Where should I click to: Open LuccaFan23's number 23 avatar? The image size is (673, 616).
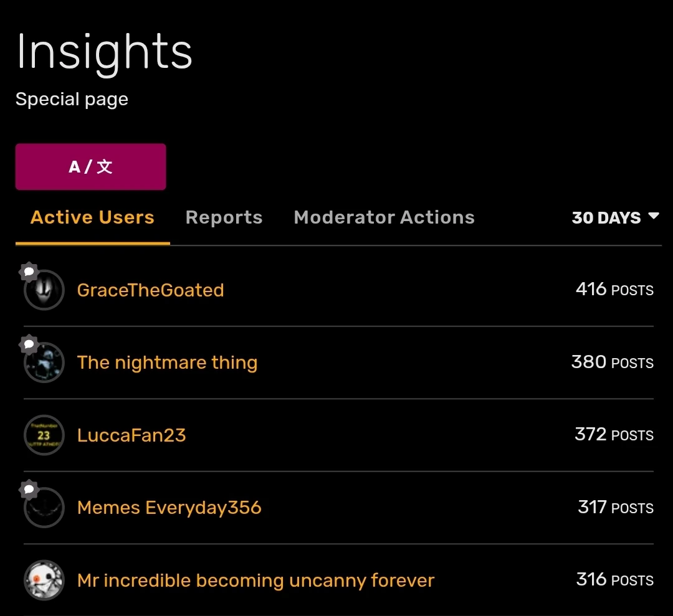(x=44, y=435)
